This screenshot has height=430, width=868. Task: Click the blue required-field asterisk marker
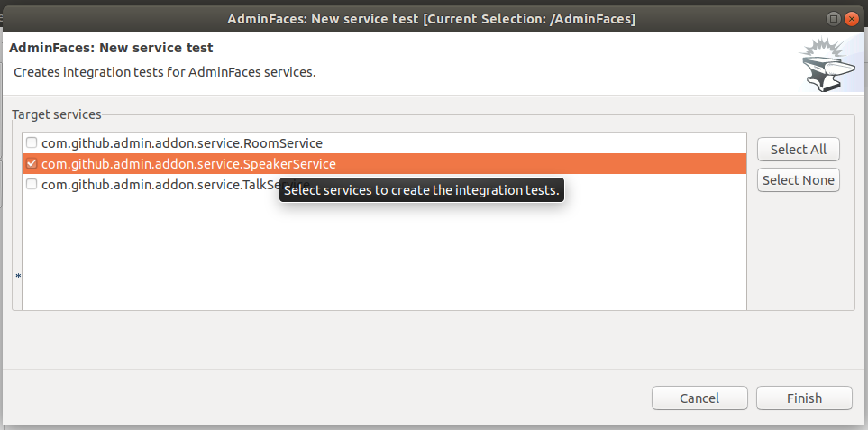pos(18,276)
